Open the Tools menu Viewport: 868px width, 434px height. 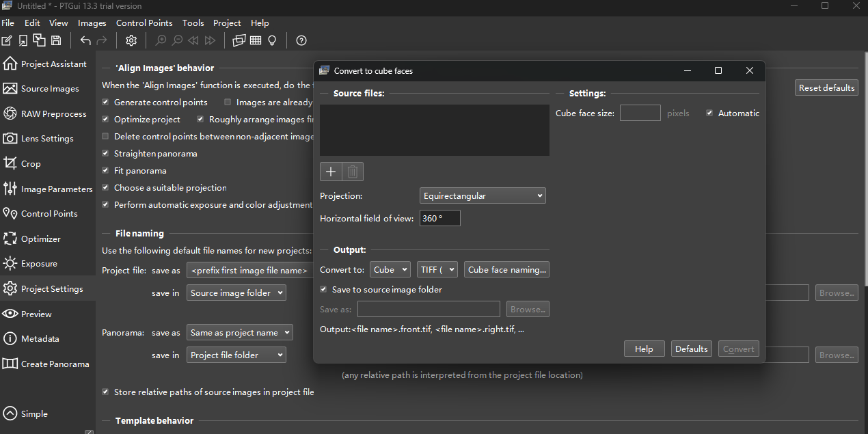(193, 23)
